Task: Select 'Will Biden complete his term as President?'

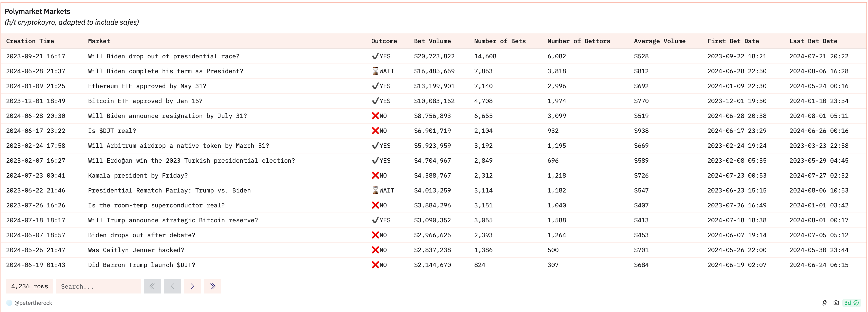Action: tap(166, 71)
